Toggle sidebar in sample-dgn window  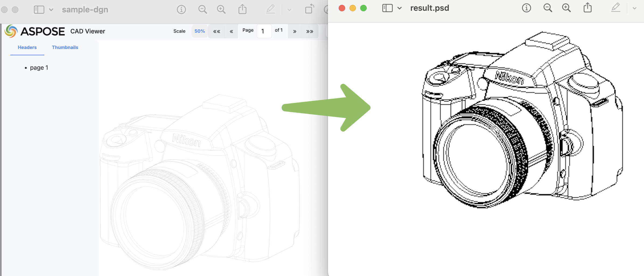click(39, 10)
